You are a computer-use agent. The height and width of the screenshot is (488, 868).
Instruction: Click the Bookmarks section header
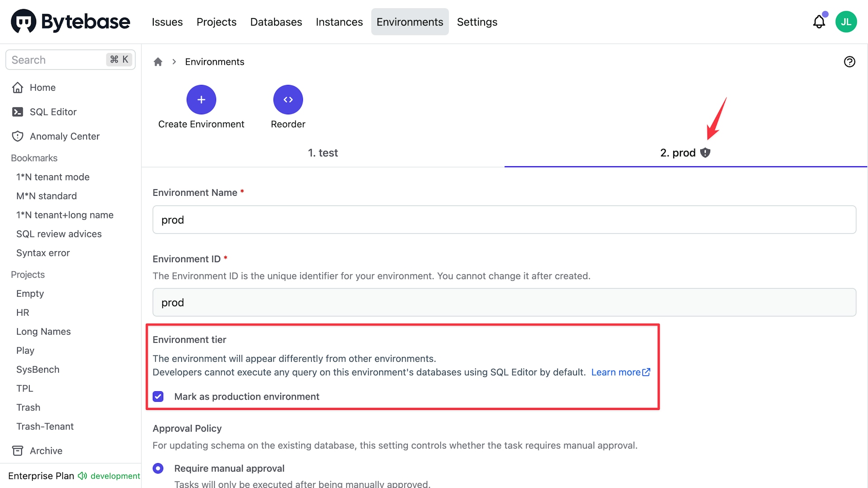[x=34, y=158]
